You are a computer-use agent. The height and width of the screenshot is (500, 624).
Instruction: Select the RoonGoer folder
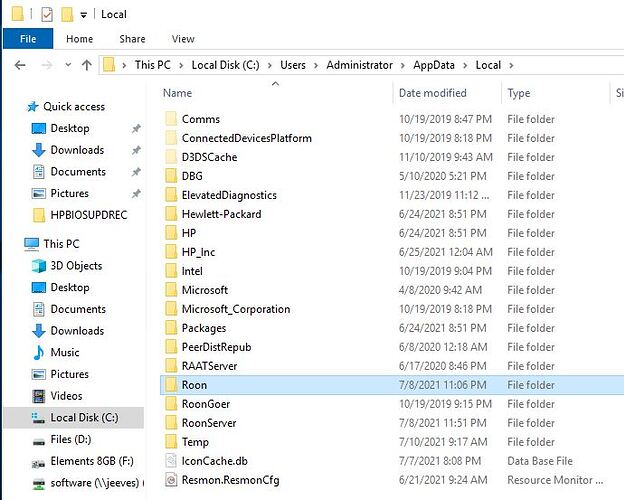pyautogui.click(x=206, y=404)
